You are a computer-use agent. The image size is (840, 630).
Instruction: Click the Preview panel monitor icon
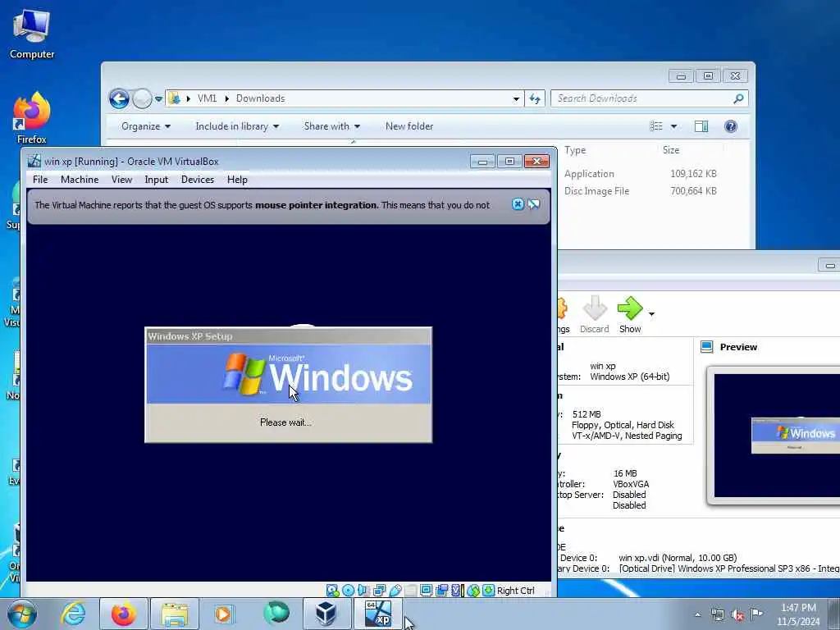[706, 347]
